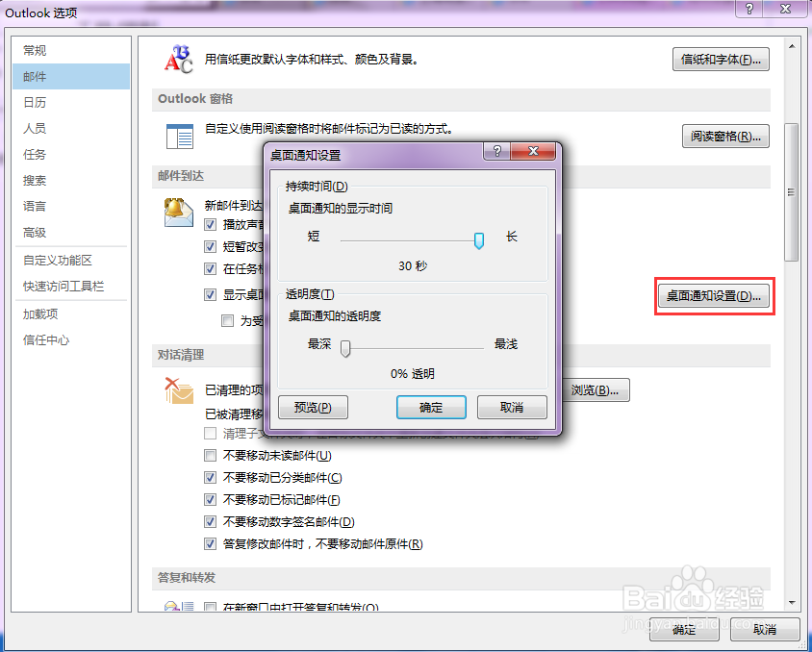The height and width of the screenshot is (652, 812).
Task: Toggle the 显示桌面通知 checkbox
Action: (211, 295)
